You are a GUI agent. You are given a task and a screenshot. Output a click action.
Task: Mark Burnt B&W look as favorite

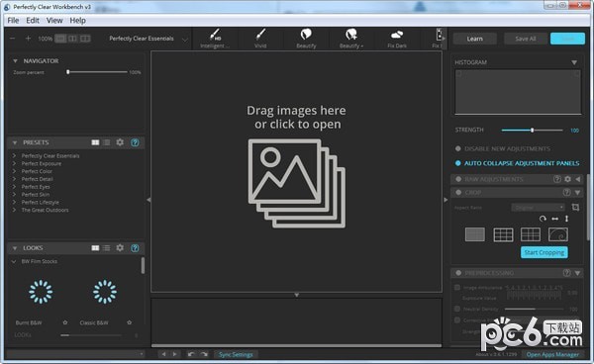(65, 322)
